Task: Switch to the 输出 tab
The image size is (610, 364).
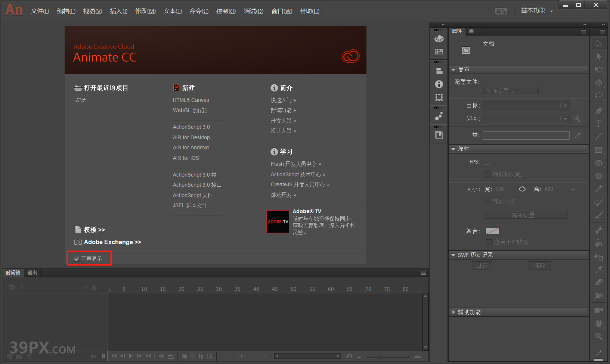Action: click(32, 273)
